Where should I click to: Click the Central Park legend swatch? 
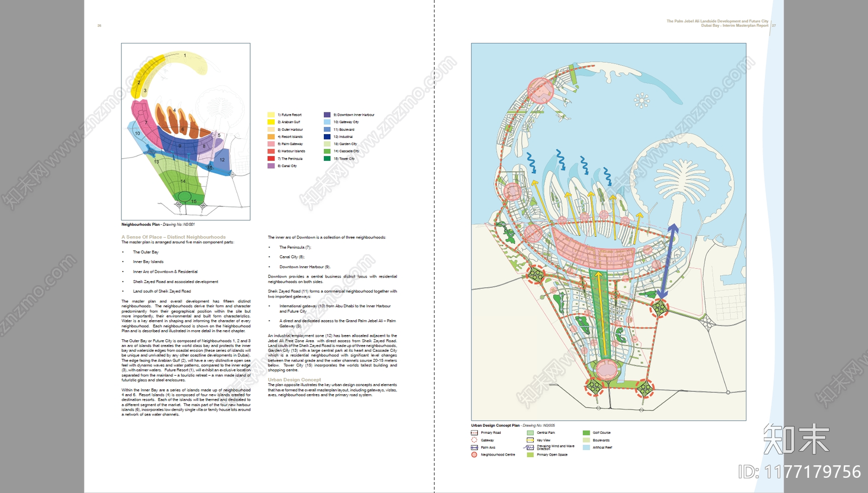click(x=530, y=433)
